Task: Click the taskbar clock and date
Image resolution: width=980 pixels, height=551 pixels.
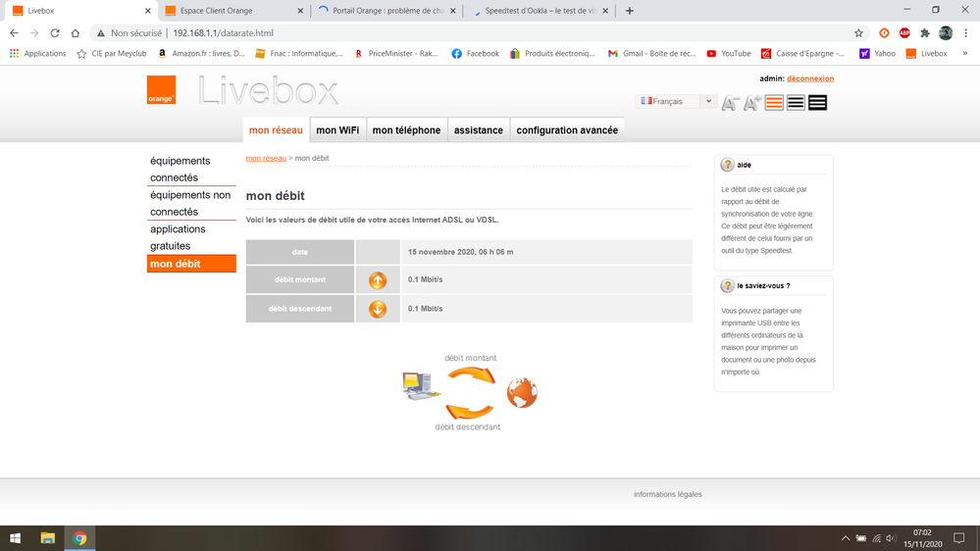Action: (x=922, y=538)
